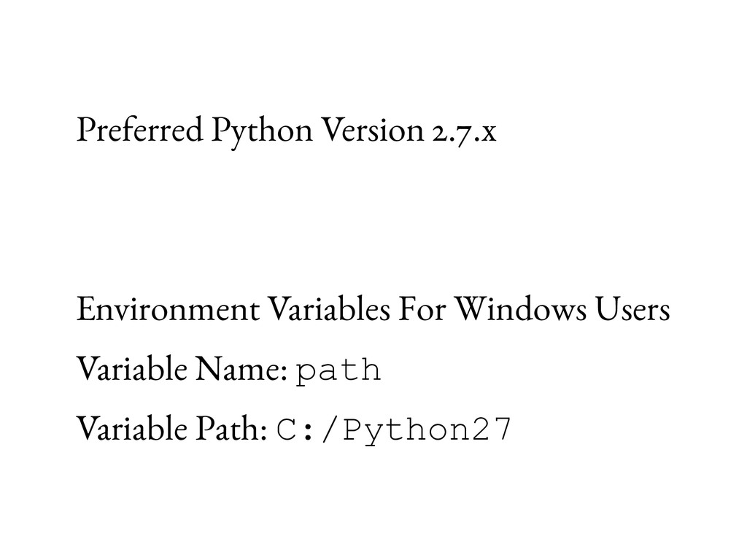Select the word 'Environment'
747x560 pixels.
tap(169, 309)
